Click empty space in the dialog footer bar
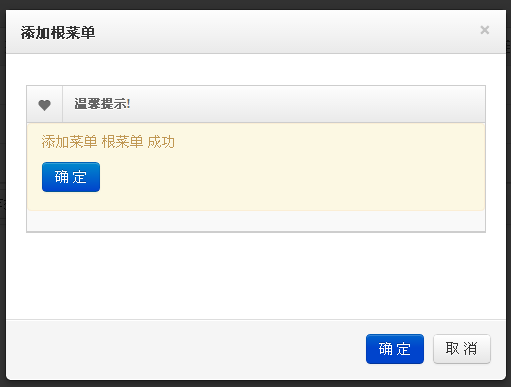The image size is (511, 387). pyautogui.click(x=183, y=349)
